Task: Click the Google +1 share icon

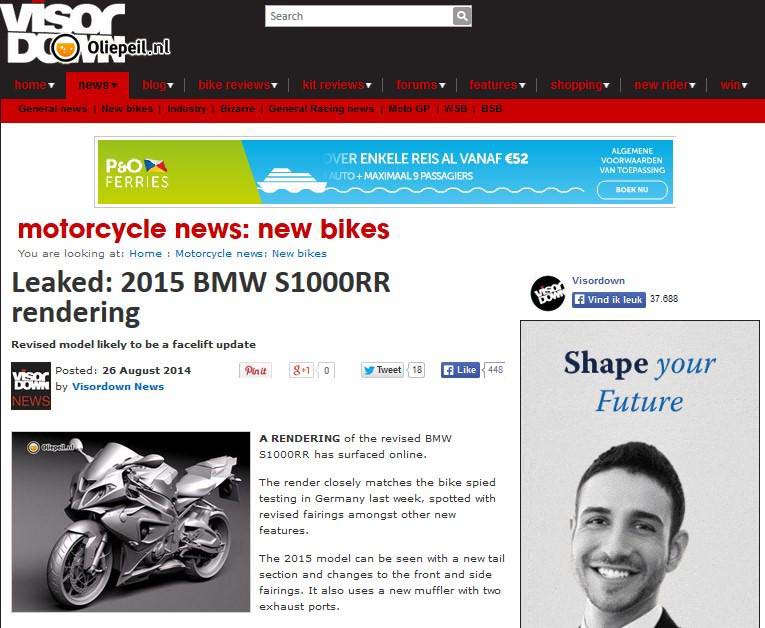Action: (302, 370)
